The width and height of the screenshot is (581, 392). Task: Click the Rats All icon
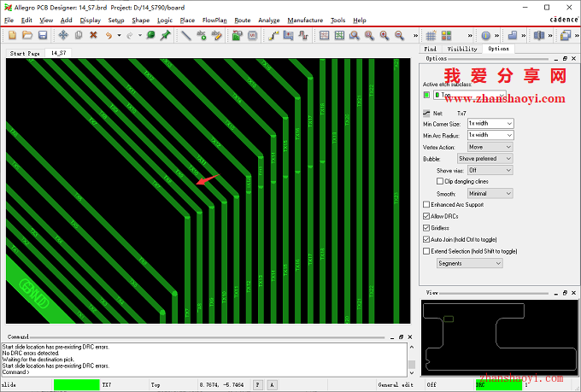tap(339, 35)
